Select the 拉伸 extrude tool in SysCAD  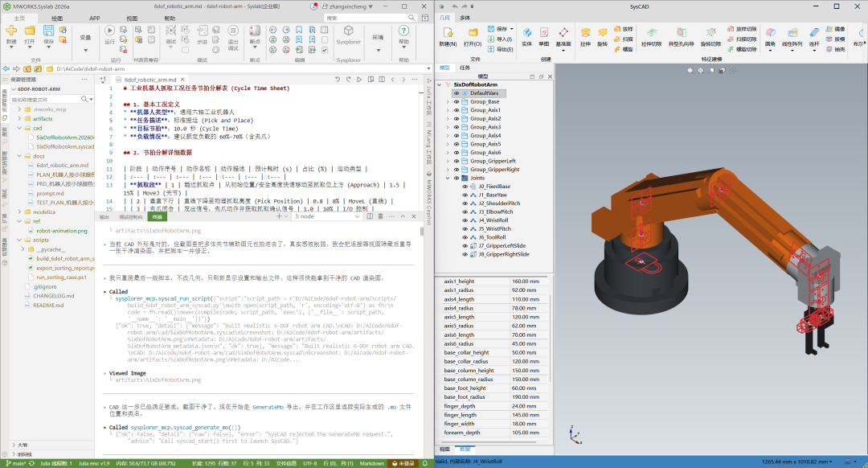point(585,33)
